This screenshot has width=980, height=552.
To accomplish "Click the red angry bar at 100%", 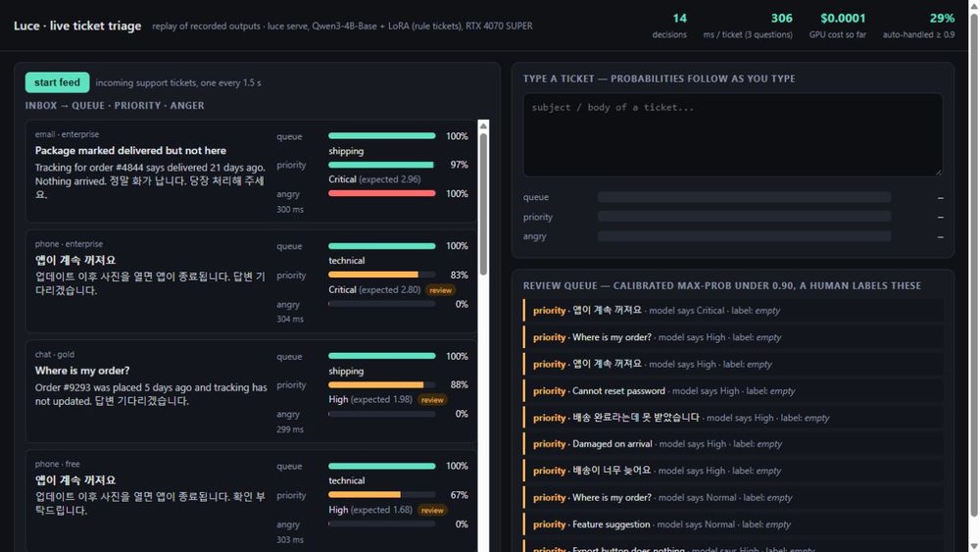I will [x=382, y=194].
